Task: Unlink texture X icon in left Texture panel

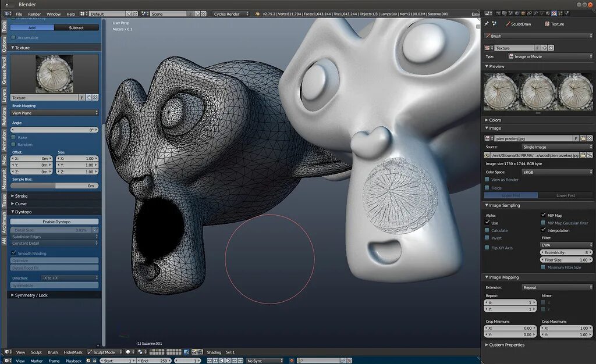Action: [x=95, y=98]
